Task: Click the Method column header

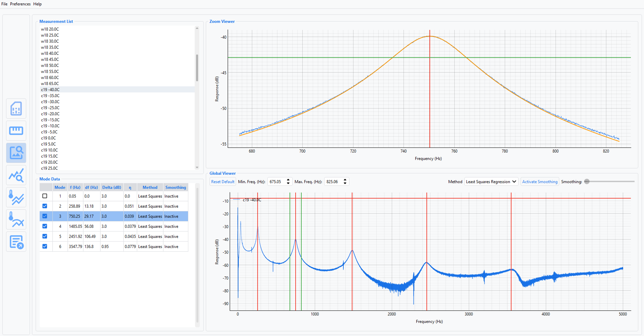Action: 150,187
